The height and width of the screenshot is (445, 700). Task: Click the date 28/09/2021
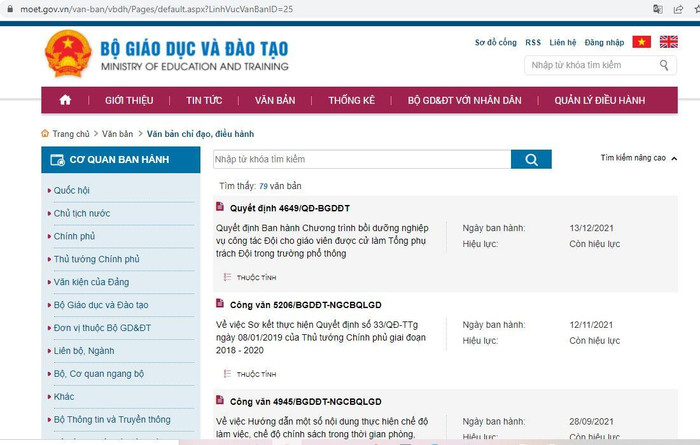592,421
